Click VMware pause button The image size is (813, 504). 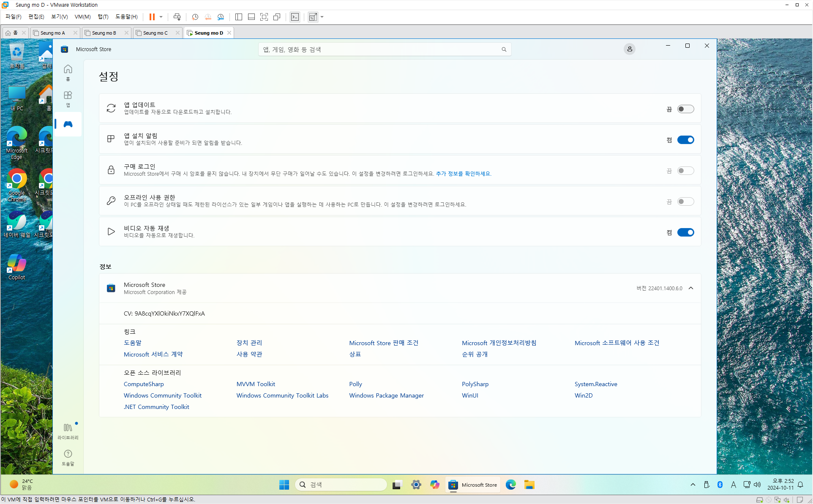(x=152, y=17)
